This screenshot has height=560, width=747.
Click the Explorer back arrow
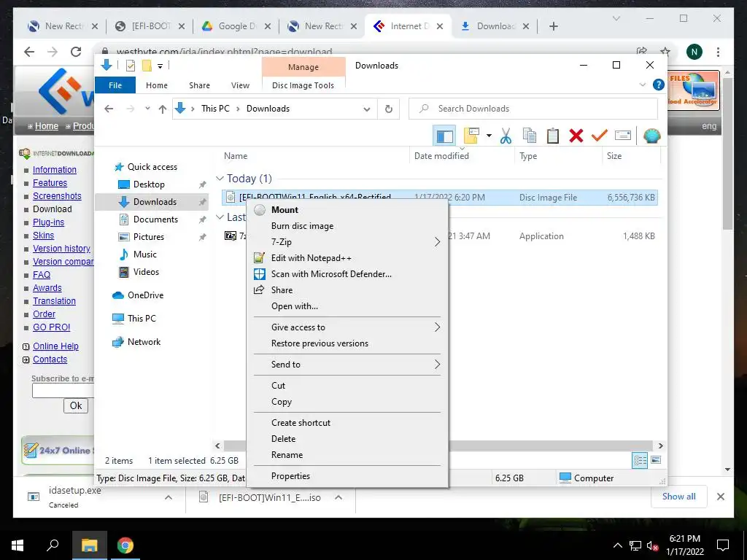(x=109, y=109)
